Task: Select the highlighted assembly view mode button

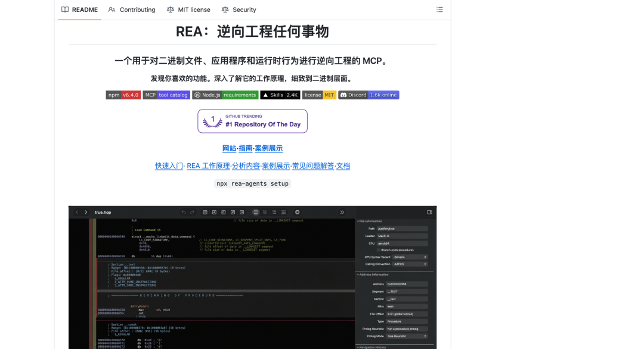Action: click(x=255, y=212)
